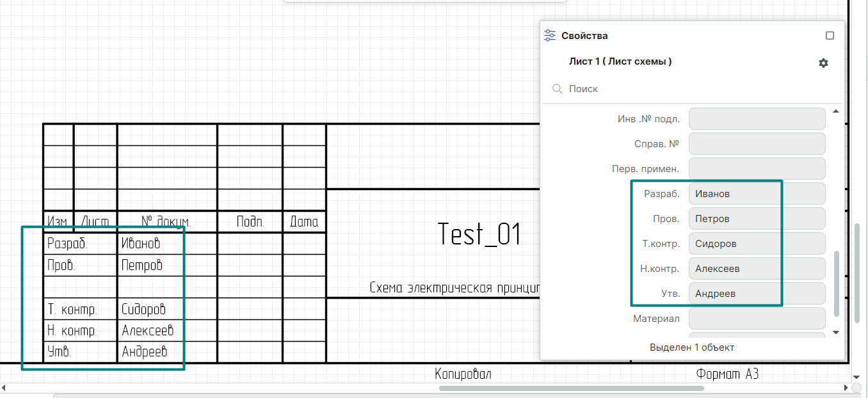Click the canvas horizontal scrollbar left arrow
This screenshot has width=868, height=398.
click(4, 388)
